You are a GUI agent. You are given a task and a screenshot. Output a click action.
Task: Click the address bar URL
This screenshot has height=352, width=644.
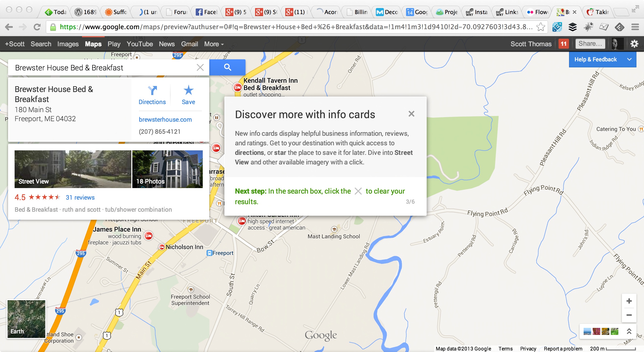click(x=296, y=27)
